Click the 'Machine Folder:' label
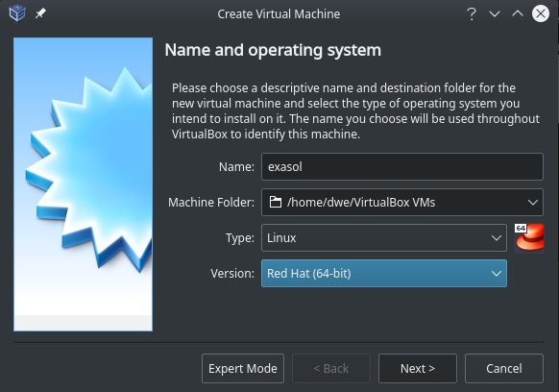The height and width of the screenshot is (392, 559). (x=211, y=202)
